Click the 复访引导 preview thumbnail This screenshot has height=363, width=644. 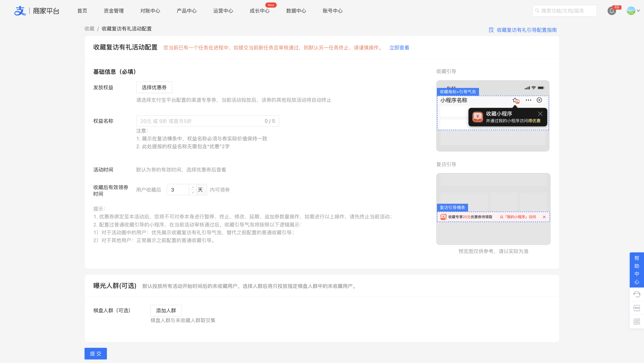tap(493, 209)
